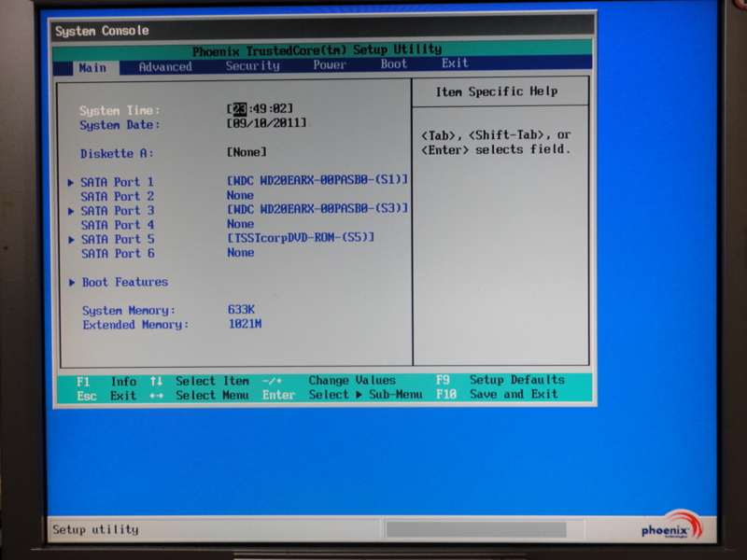Click the Extended Memory label

pyautogui.click(x=135, y=325)
